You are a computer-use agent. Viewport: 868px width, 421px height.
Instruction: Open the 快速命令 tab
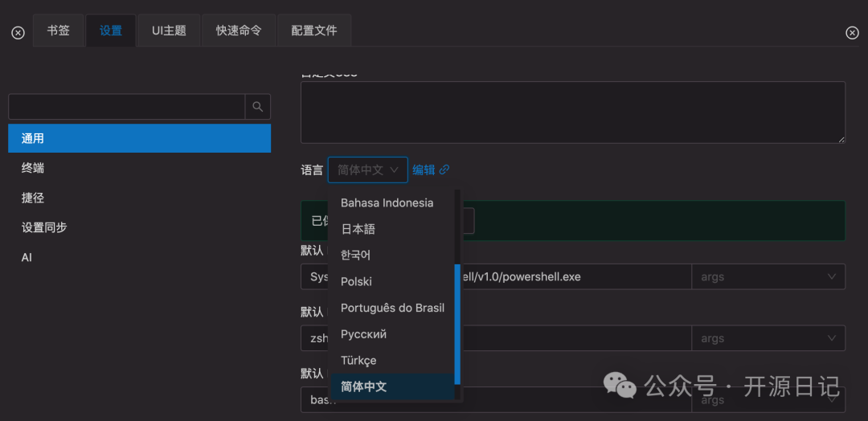pyautogui.click(x=239, y=31)
